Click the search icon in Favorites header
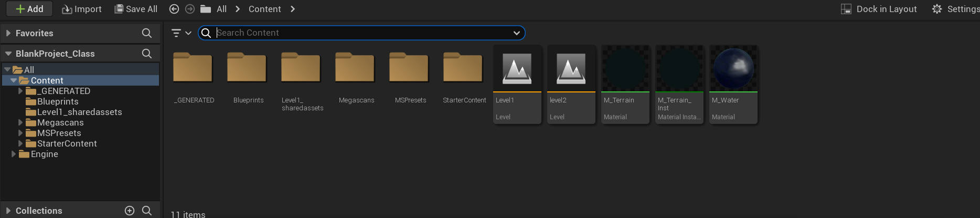 [147, 33]
